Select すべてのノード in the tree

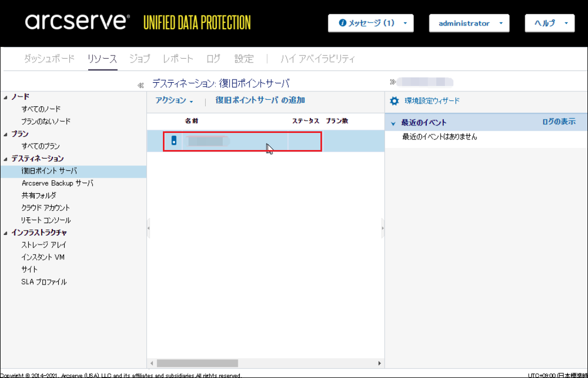[x=41, y=109]
